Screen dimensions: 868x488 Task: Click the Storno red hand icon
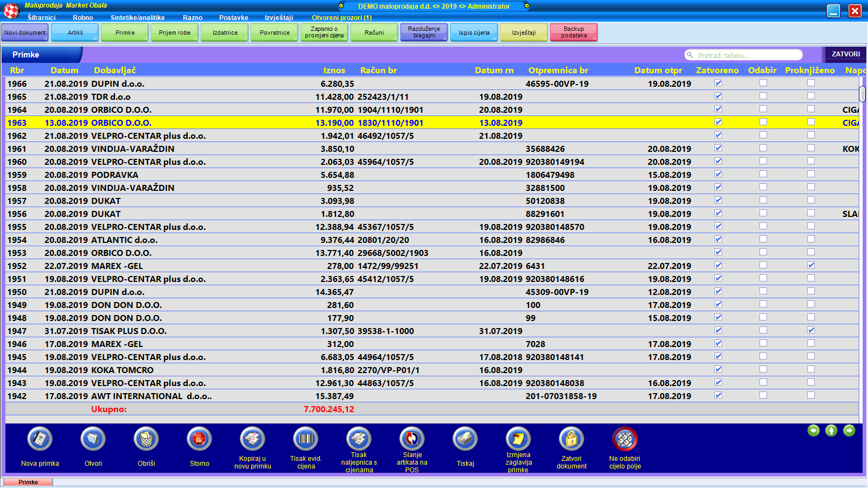(x=199, y=439)
